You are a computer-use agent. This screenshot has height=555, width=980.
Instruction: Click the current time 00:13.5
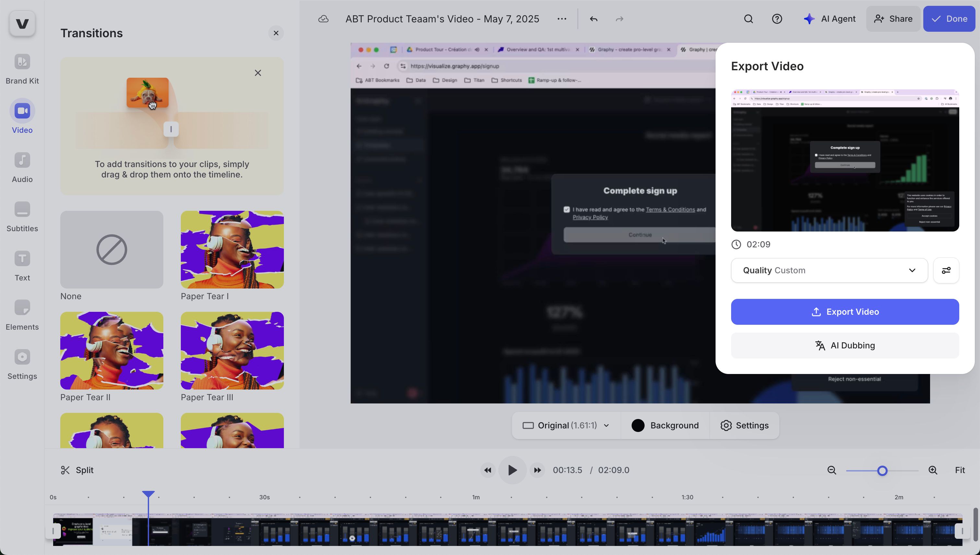(x=568, y=470)
